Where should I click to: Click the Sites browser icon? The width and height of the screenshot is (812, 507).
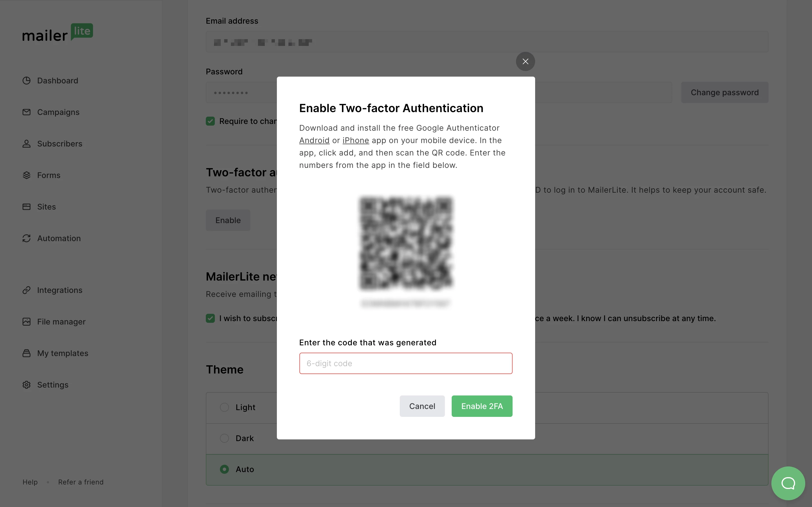pos(27,206)
